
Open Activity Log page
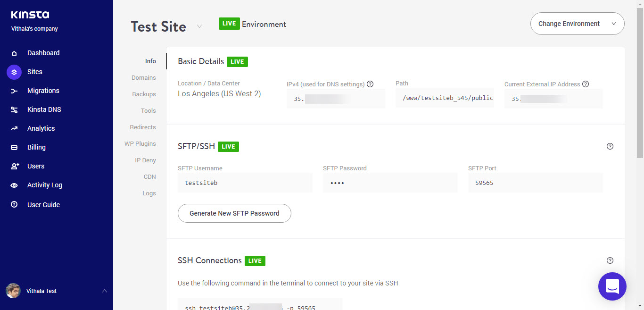(x=45, y=185)
